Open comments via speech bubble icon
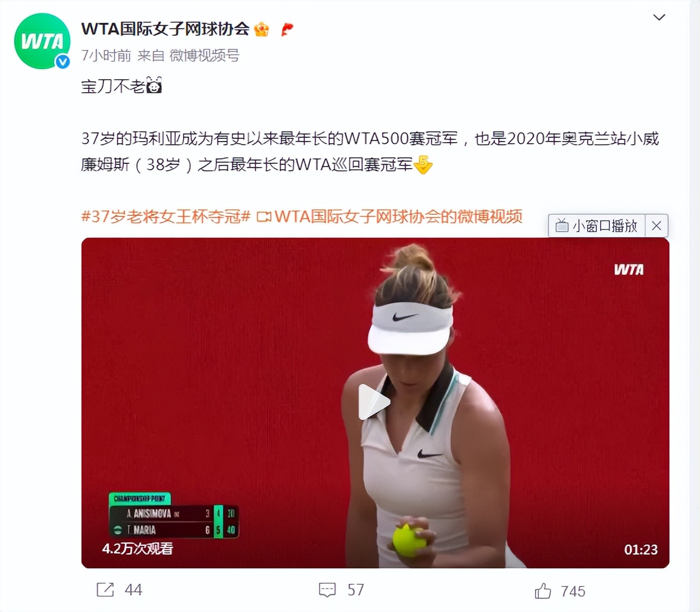 327,590
